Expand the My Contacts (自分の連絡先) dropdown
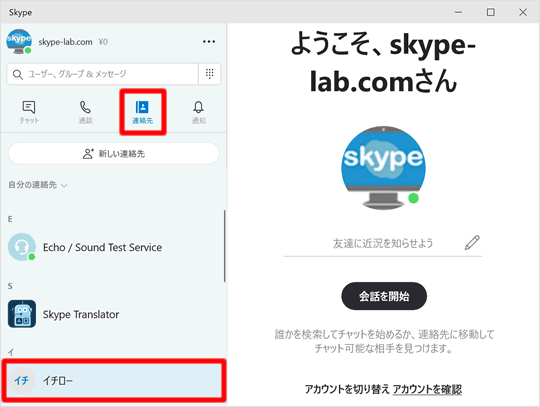The width and height of the screenshot is (540, 407). pos(38,185)
